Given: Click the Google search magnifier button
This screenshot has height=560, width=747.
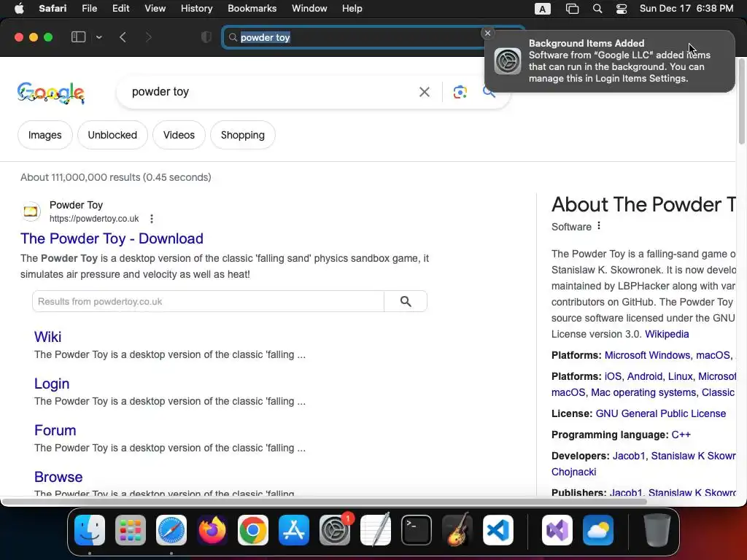Looking at the screenshot, I should (x=488, y=92).
